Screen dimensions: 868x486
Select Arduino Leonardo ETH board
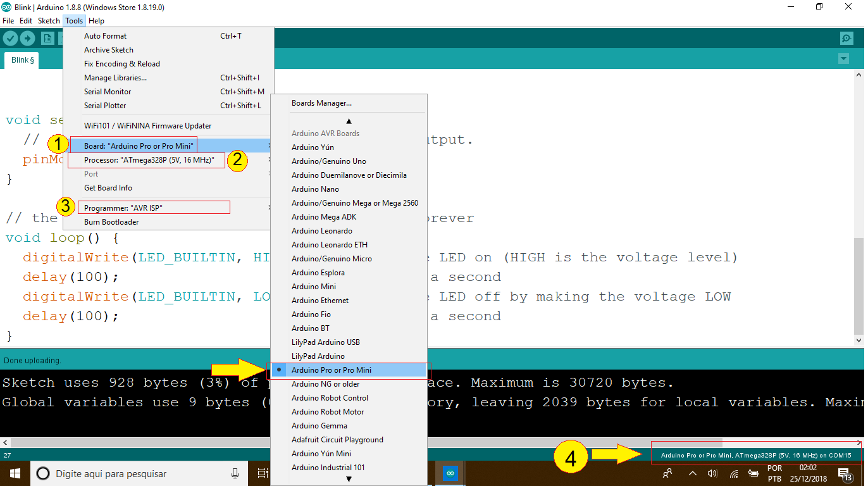(349, 245)
